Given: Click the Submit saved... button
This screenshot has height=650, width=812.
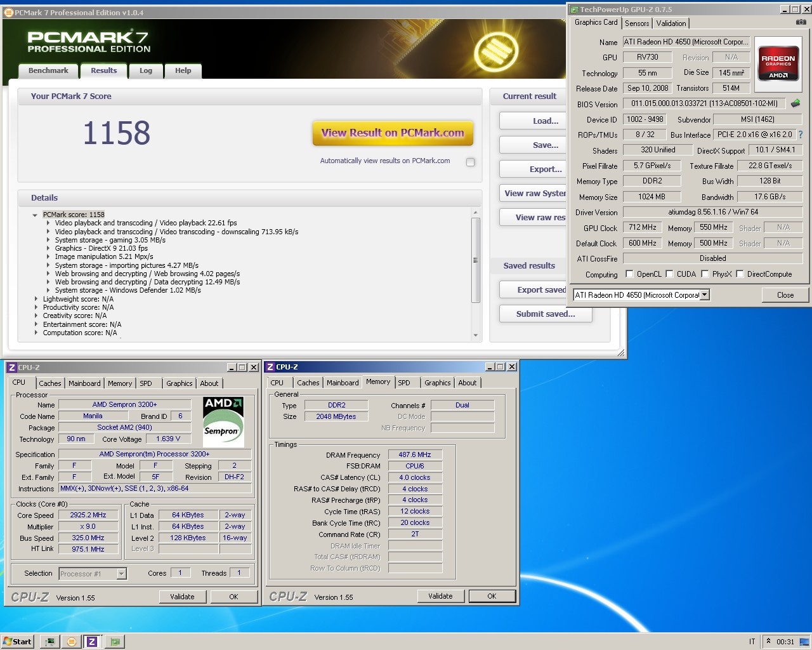Looking at the screenshot, I should coord(546,314).
